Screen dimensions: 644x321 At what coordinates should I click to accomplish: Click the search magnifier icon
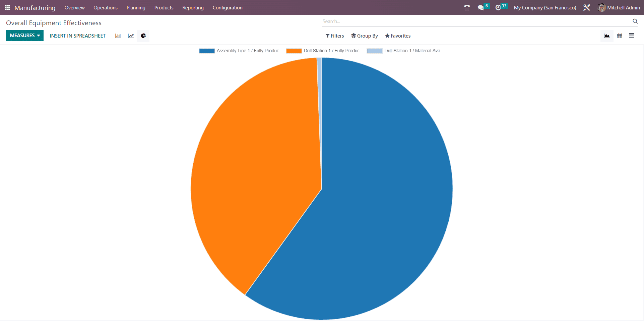(635, 21)
